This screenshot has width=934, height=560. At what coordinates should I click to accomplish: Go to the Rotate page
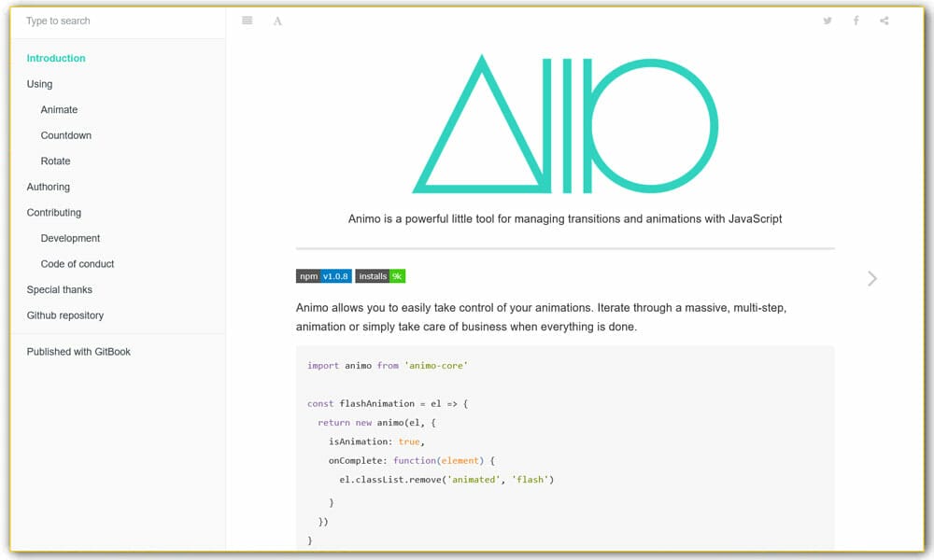tap(55, 161)
